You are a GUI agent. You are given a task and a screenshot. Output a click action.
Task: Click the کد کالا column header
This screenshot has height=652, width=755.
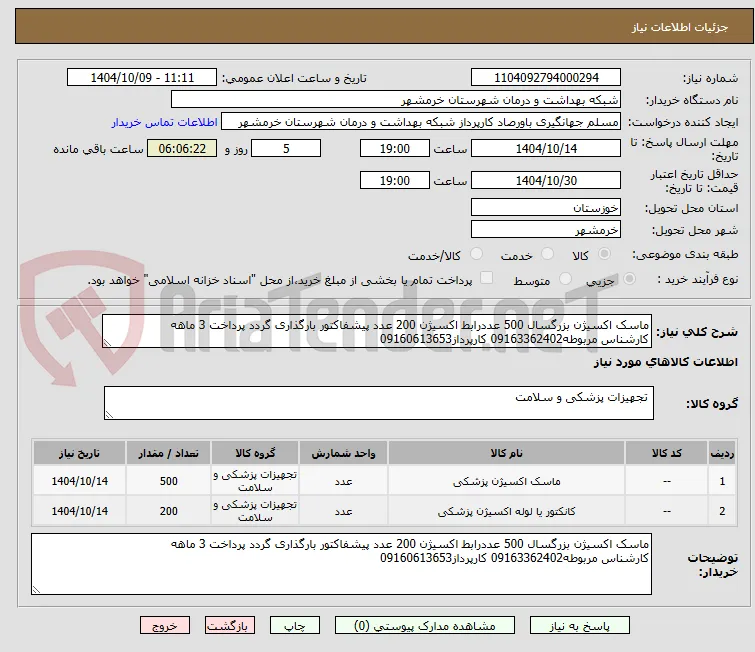(666, 453)
